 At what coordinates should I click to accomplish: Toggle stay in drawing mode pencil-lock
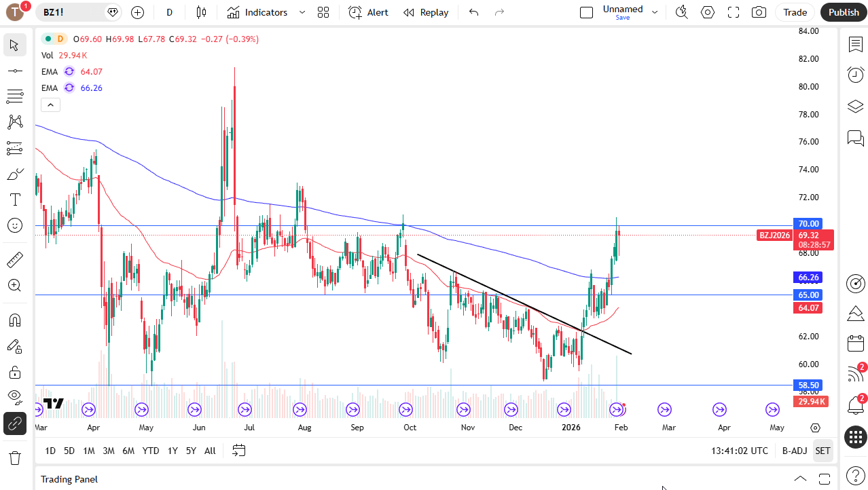point(15,346)
